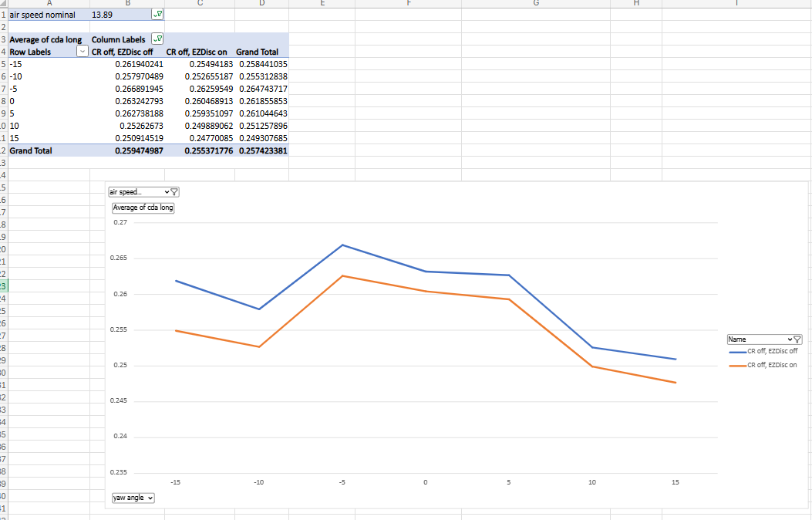The height and width of the screenshot is (520, 812).
Task: Click the 0.27 vertical axis label
Action: coord(120,222)
